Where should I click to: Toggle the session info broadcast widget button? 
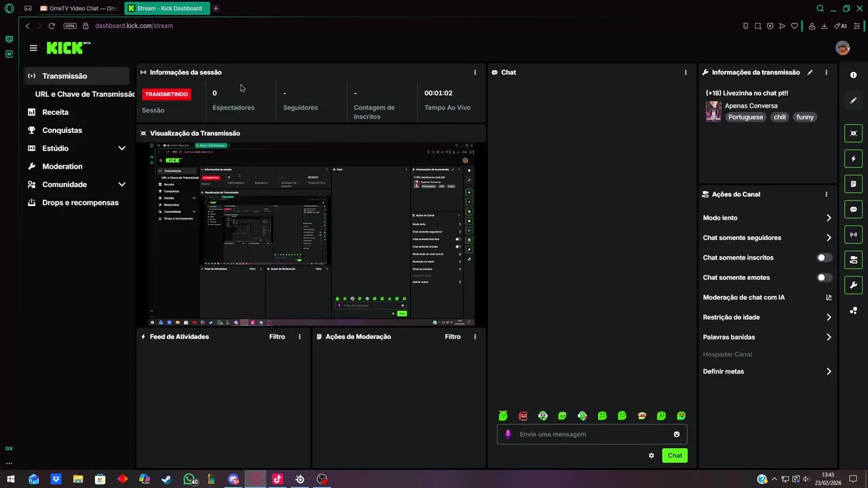(853, 235)
